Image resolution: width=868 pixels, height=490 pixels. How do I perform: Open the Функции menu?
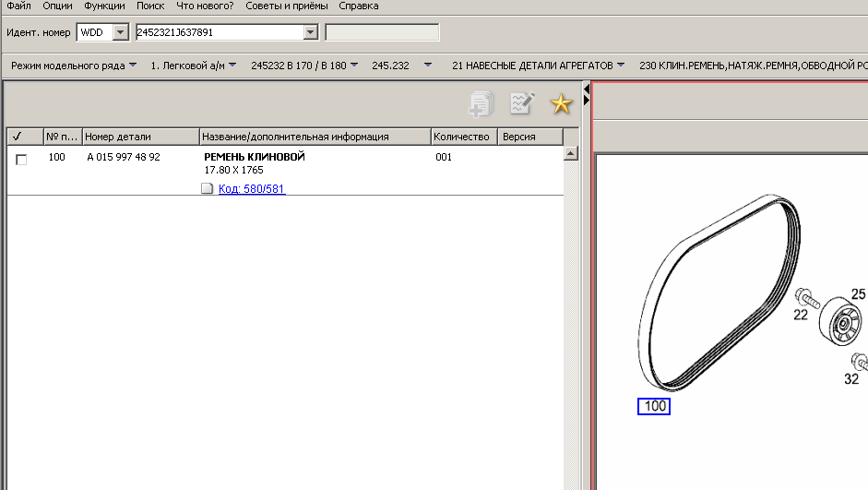coord(104,6)
